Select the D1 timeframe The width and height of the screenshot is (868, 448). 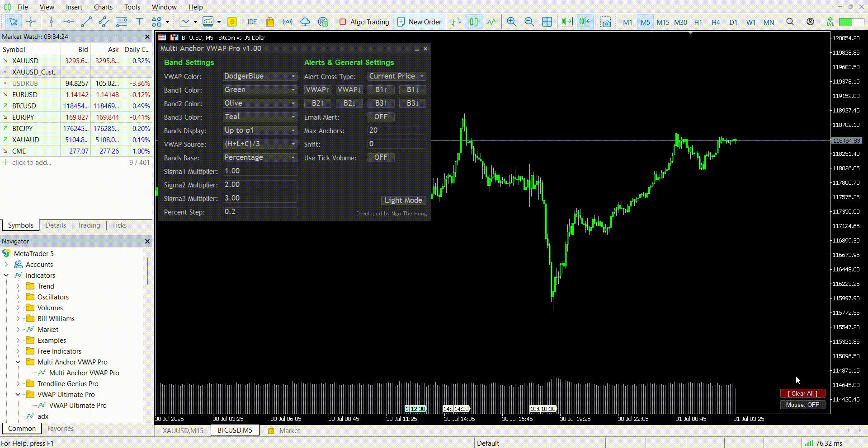tap(733, 22)
